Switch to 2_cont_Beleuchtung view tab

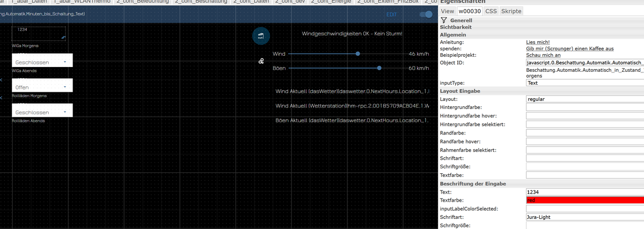pos(142,2)
